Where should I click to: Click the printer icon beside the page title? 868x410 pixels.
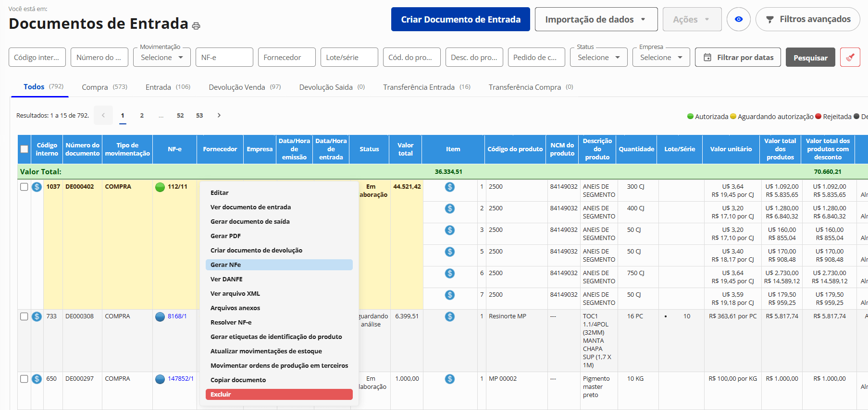click(x=196, y=26)
